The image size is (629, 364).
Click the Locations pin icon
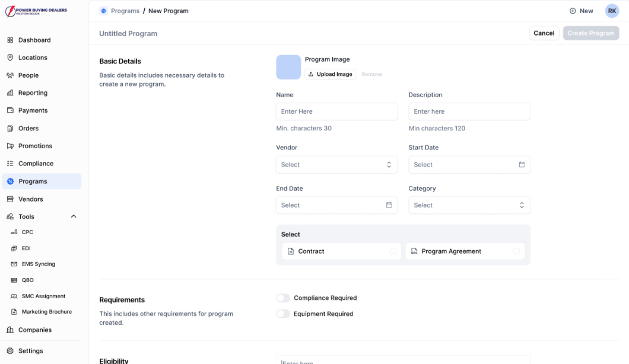pos(10,58)
